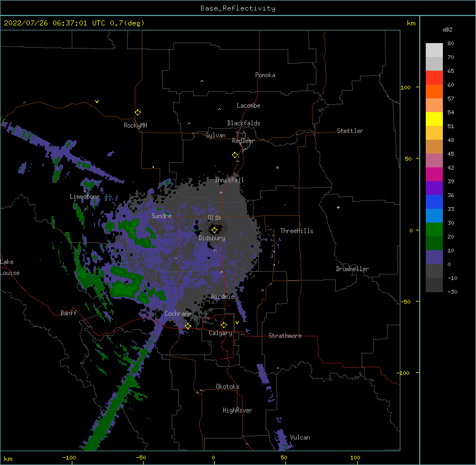
Task: Click the red 65 dBZ legend swatch
Action: [434, 78]
